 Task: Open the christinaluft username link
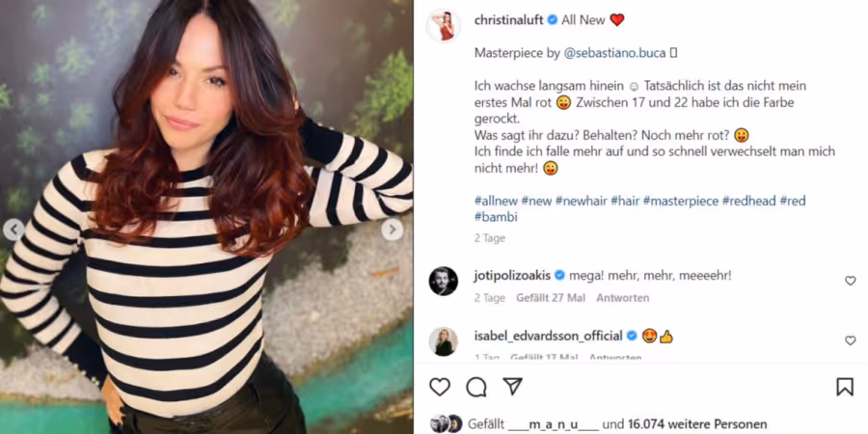pos(508,20)
